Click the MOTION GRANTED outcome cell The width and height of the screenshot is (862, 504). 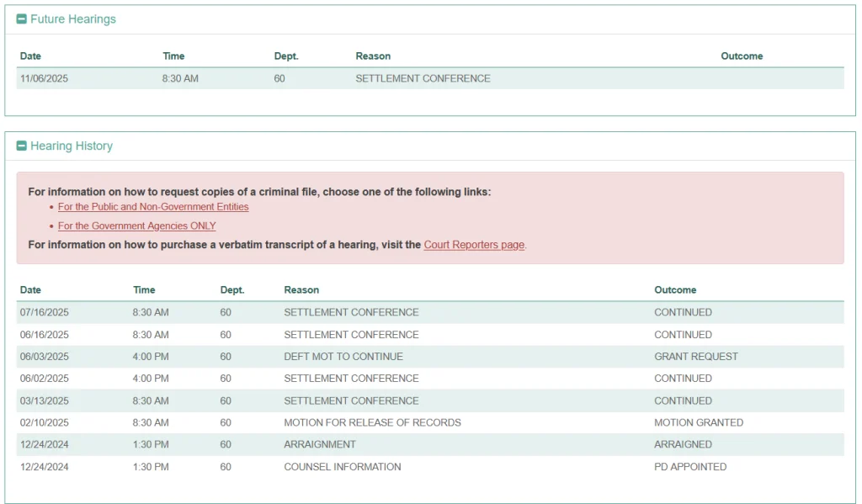(699, 422)
